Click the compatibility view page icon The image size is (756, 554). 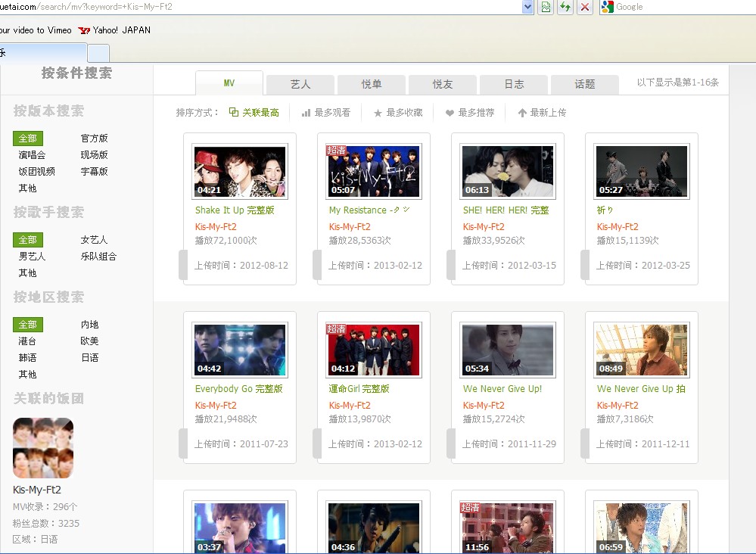(x=546, y=7)
